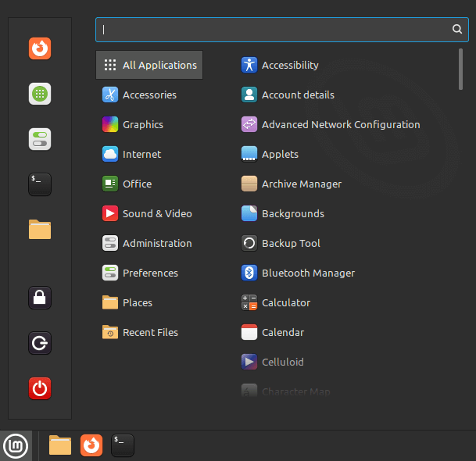Open Bluetooth Manager icon
The width and height of the screenshot is (476, 461).
click(249, 273)
